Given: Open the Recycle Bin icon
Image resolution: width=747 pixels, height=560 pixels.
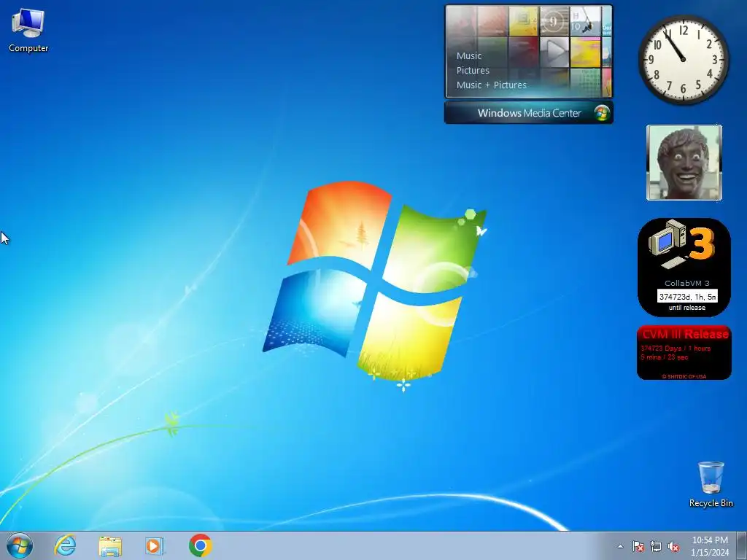Looking at the screenshot, I should point(711,484).
